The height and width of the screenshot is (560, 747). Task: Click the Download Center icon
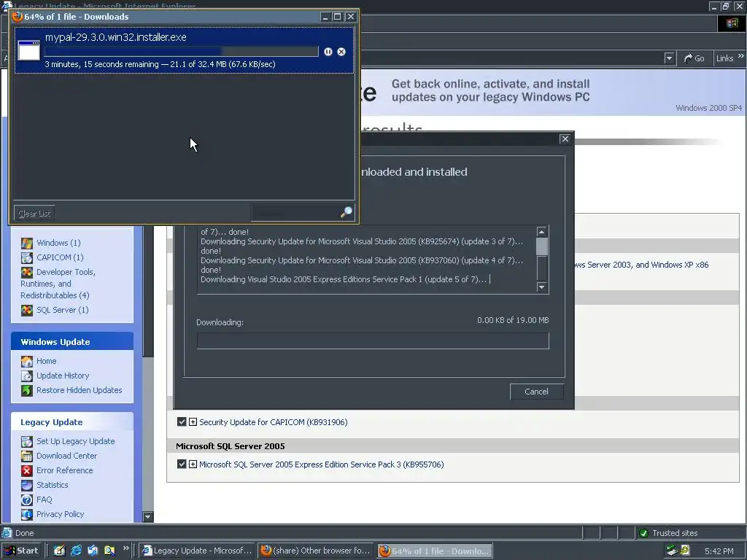(x=27, y=456)
